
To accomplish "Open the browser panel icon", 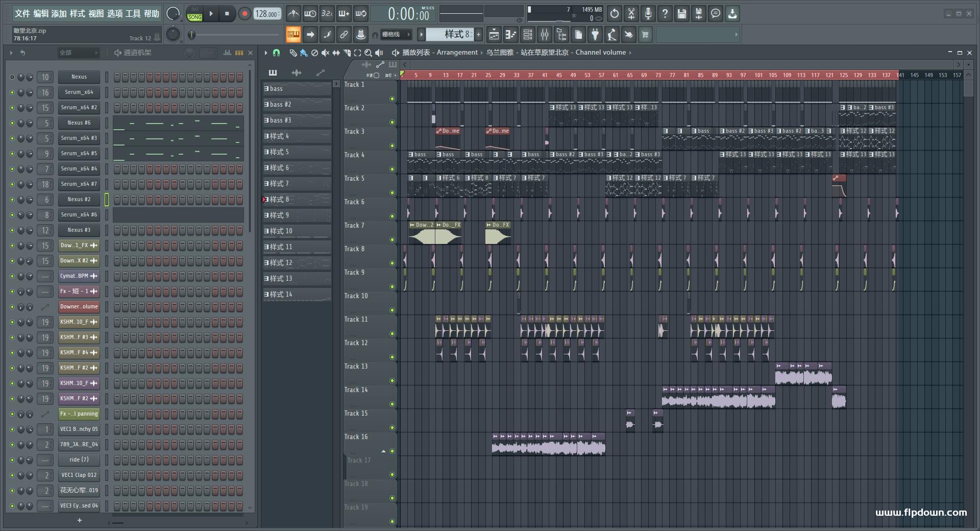I will coord(561,35).
